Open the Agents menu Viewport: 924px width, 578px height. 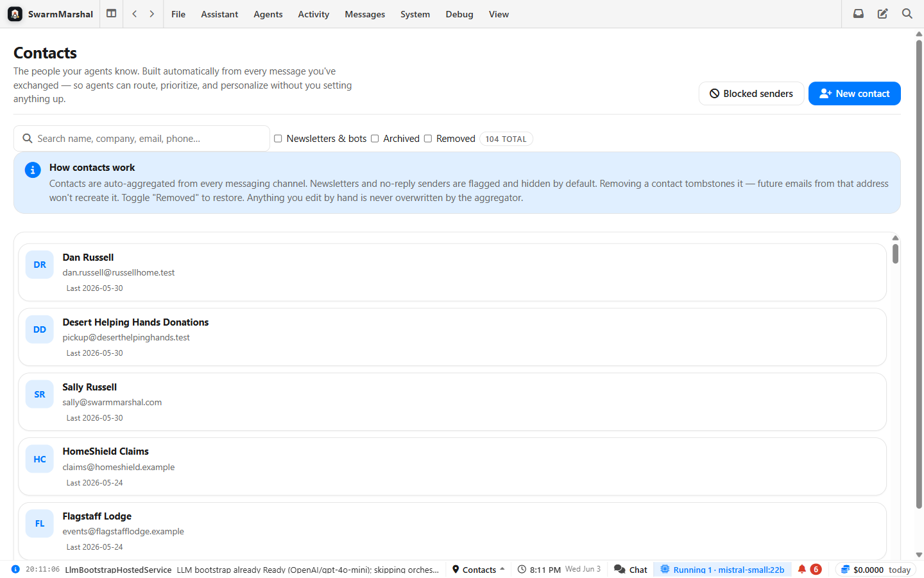(268, 14)
